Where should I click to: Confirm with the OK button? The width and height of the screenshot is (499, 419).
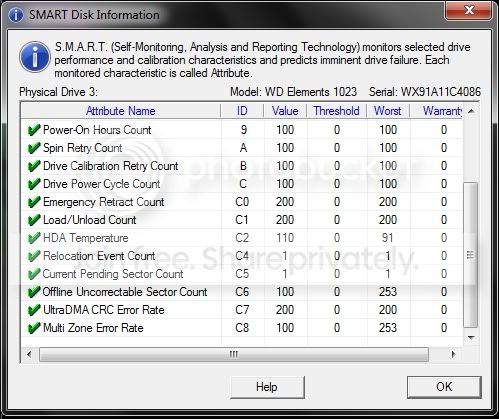pos(444,387)
